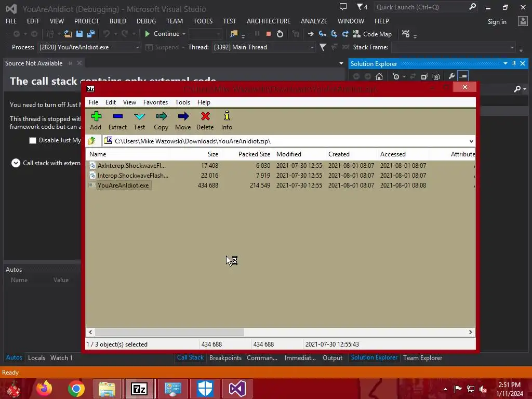Screen dimensions: 532x399
Task: Click the volume icon in system tray
Action: click(x=483, y=389)
